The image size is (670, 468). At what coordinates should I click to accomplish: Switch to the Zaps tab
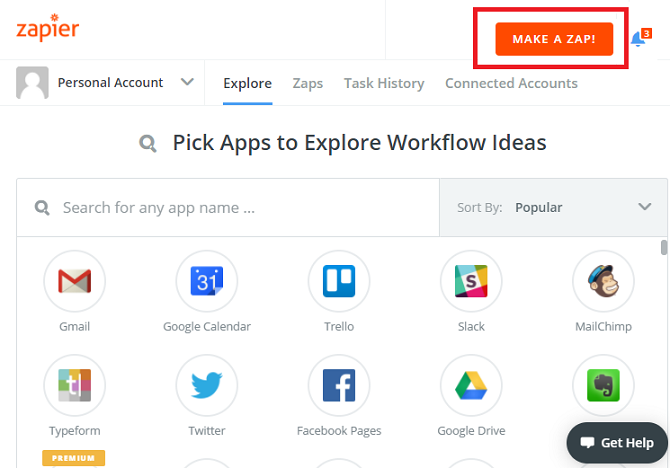click(308, 84)
